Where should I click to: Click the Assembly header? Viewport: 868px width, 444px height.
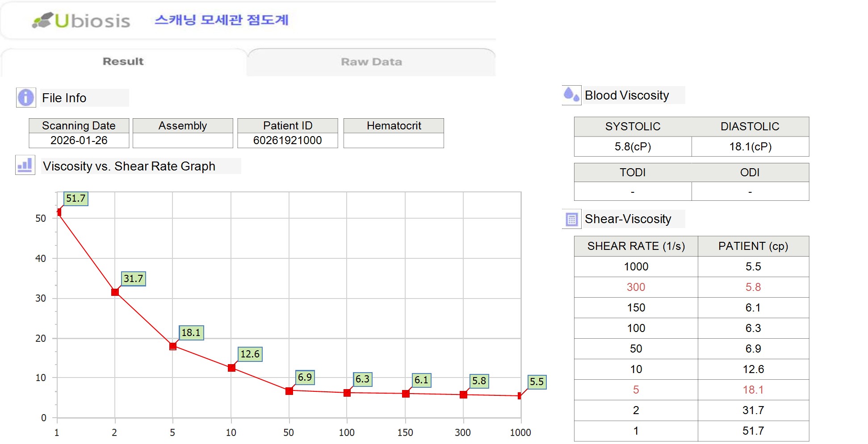[183, 126]
